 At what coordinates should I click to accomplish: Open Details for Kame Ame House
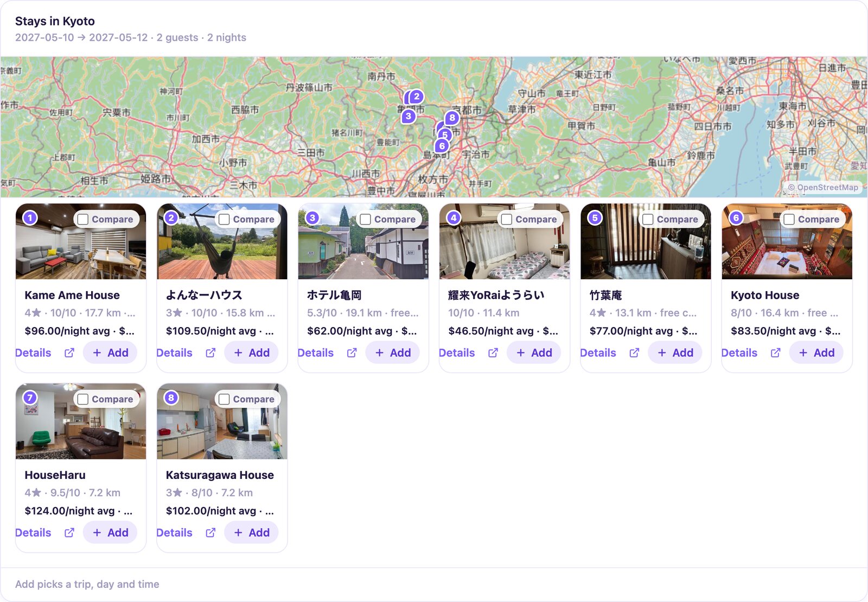(x=33, y=353)
